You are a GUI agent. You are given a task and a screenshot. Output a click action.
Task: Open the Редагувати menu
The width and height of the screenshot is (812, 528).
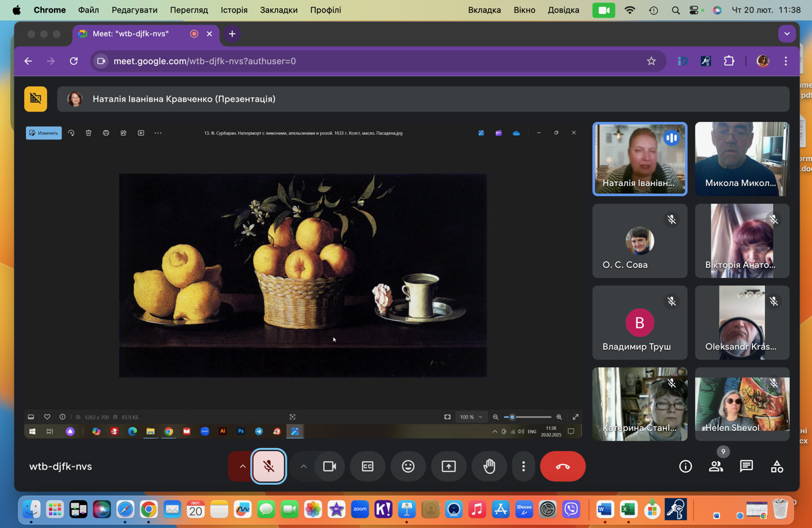tap(134, 10)
